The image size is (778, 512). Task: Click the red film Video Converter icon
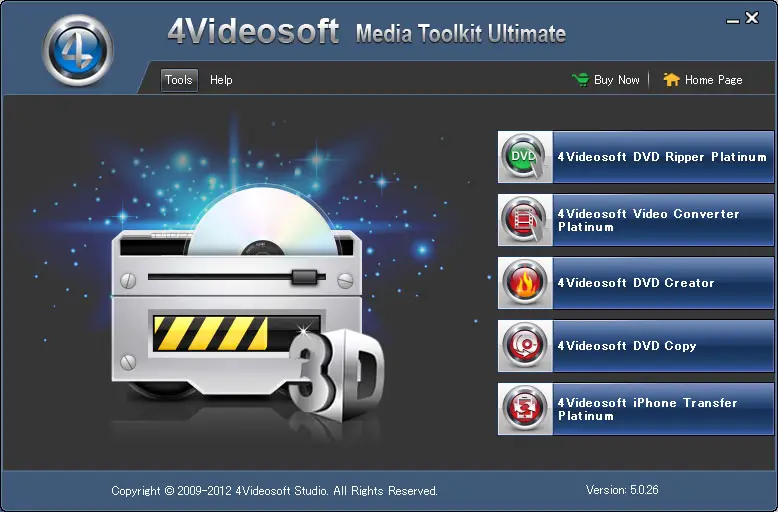coord(525,220)
